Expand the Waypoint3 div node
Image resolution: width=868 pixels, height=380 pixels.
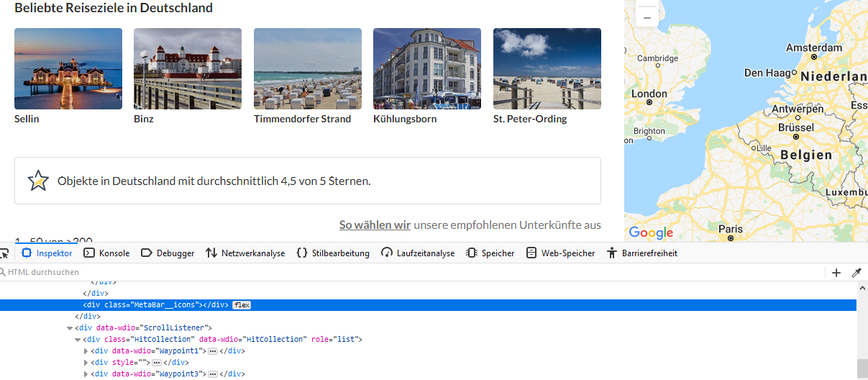click(86, 374)
